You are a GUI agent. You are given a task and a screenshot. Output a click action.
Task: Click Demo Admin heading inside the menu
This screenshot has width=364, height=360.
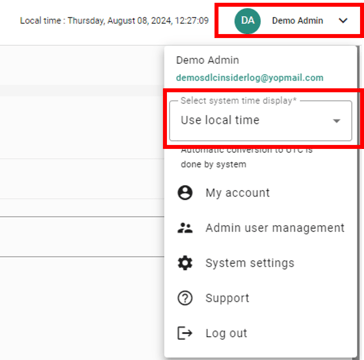tap(207, 60)
